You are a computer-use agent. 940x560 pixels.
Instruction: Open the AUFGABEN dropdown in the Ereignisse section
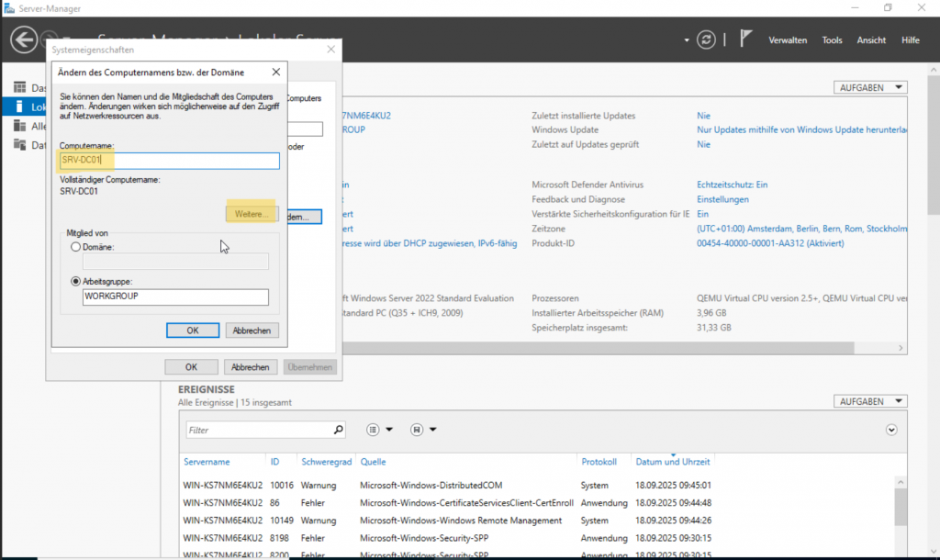pyautogui.click(x=869, y=401)
